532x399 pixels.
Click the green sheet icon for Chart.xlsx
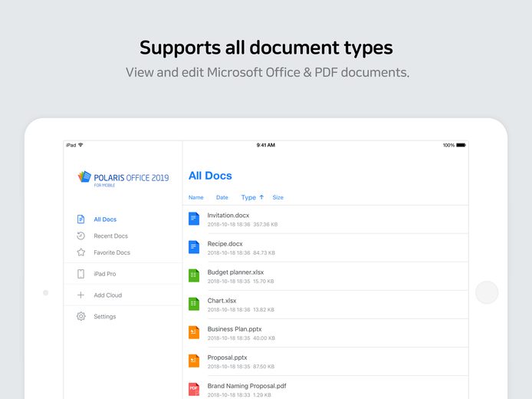[x=194, y=304]
